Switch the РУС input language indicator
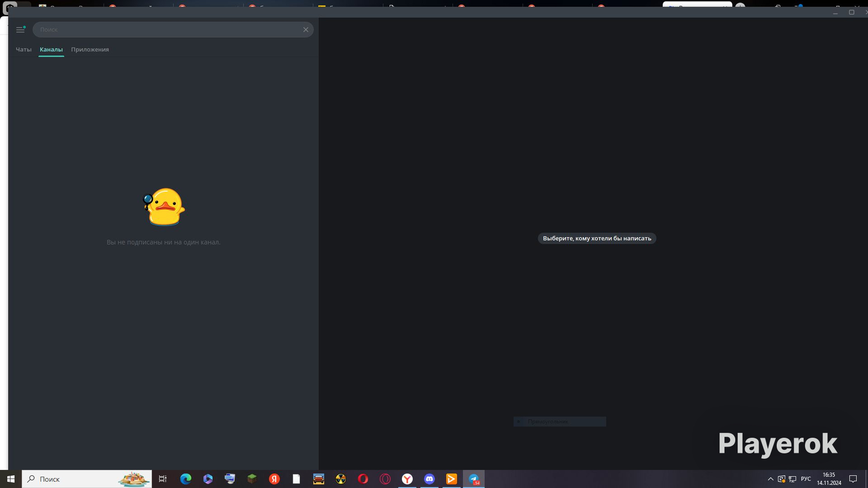Screen dimensions: 868x488 [x=806, y=479]
